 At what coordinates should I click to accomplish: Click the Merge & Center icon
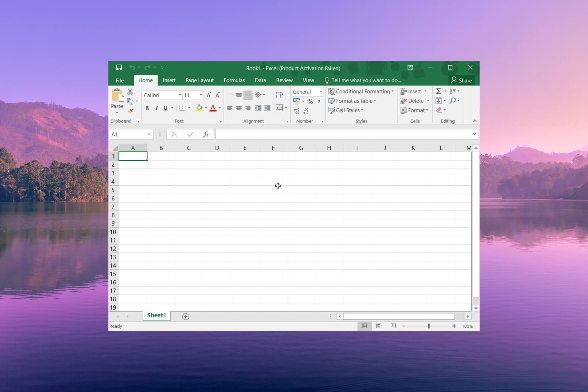point(279,108)
